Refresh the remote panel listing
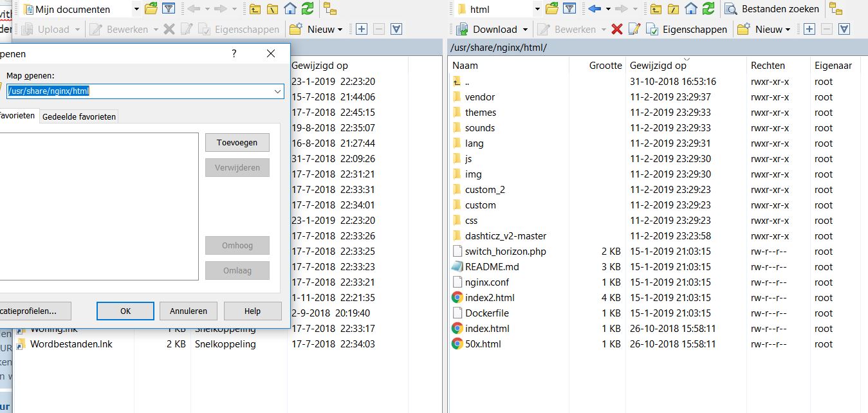 708,8
